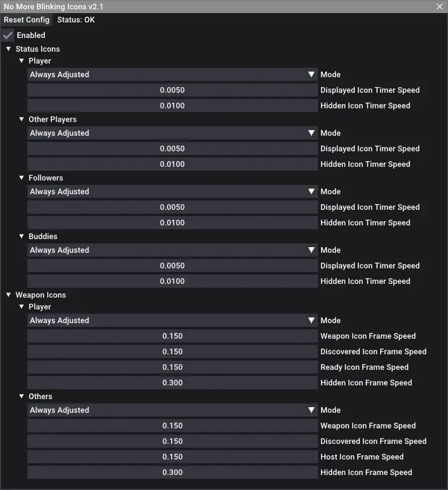Close the No More Blinking Icons window
Viewport: 448px width, 490px height.
(439, 6)
